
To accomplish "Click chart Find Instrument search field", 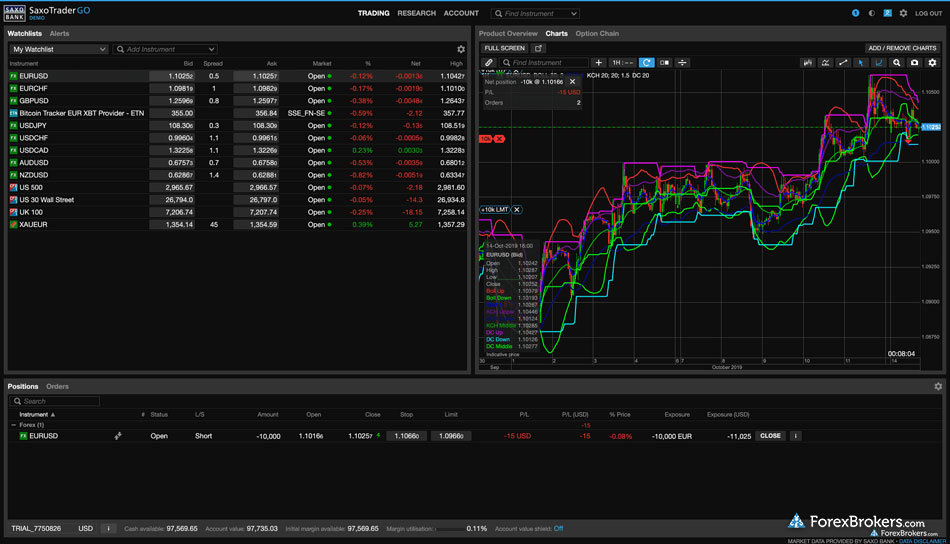I will pyautogui.click(x=543, y=62).
